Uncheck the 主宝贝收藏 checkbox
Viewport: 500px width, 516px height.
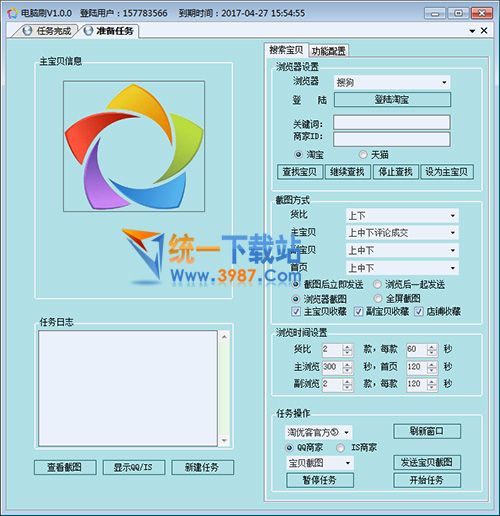click(x=295, y=312)
